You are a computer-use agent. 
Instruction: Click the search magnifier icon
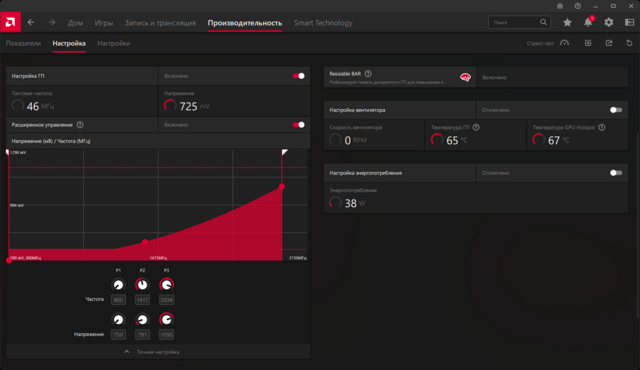point(543,22)
